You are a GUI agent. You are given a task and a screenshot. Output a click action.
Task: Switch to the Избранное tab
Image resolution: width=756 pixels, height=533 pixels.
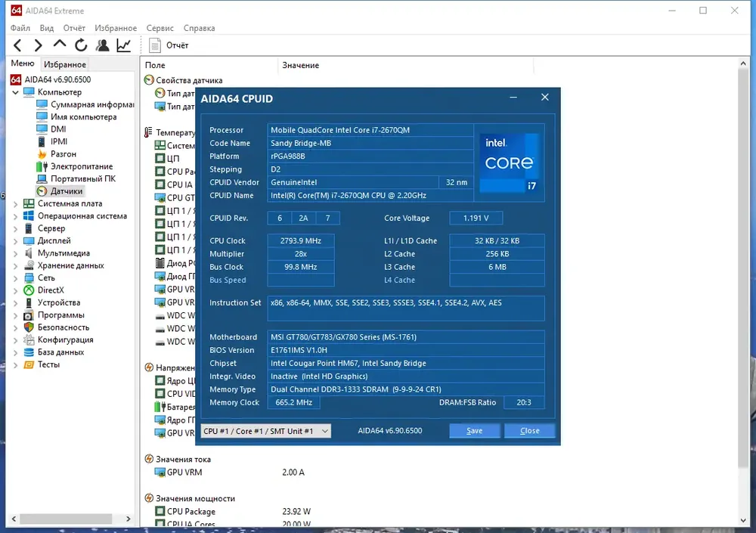(64, 64)
